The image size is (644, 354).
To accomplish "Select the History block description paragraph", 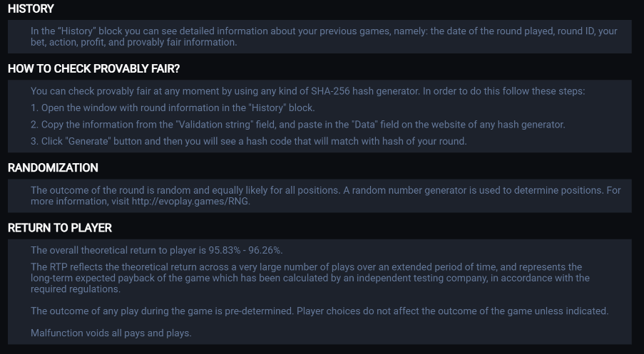I will coord(324,36).
